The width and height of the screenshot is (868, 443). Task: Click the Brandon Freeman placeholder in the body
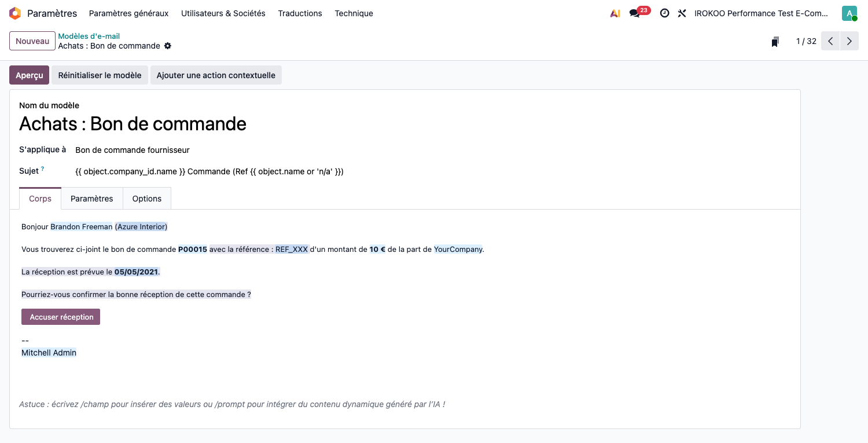point(82,226)
